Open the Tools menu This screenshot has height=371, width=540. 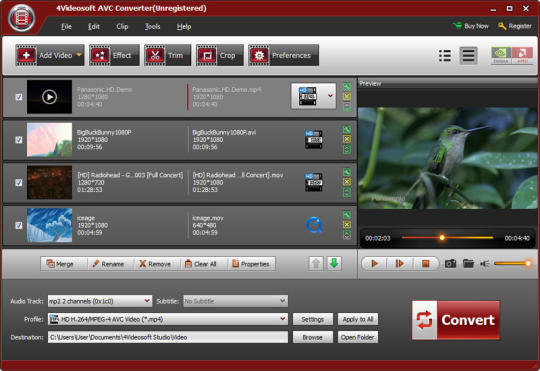[153, 27]
